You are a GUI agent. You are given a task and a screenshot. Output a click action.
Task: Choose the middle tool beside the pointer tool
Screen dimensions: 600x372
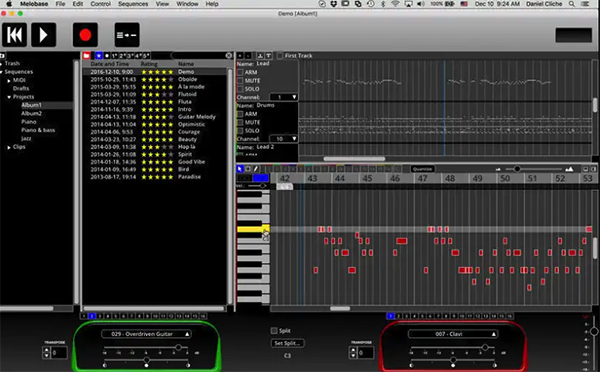[x=248, y=169]
